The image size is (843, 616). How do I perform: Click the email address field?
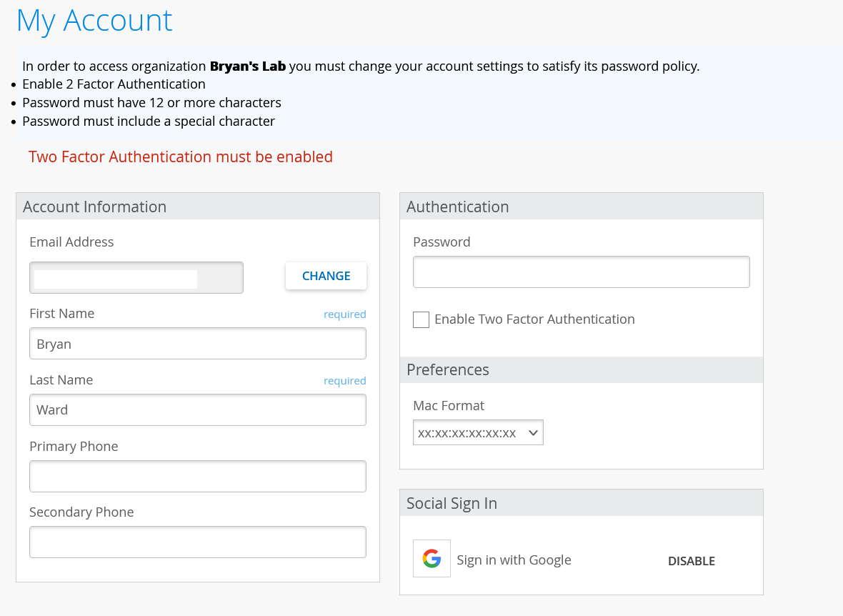[136, 277]
